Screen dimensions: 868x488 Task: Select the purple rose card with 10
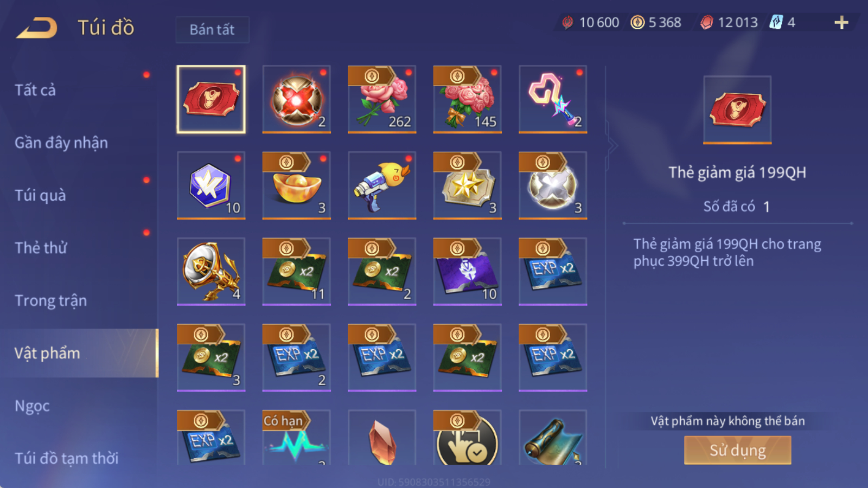(467, 272)
